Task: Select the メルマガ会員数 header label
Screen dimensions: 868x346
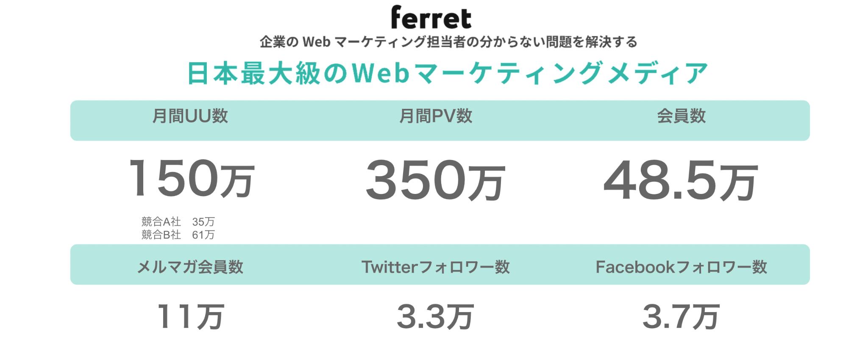Action: point(190,267)
